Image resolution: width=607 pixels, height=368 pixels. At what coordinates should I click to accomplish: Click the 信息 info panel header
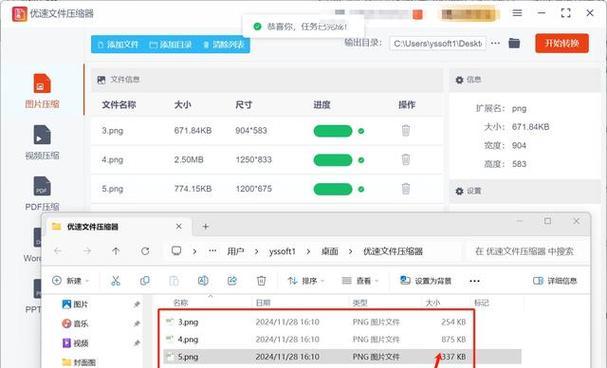coord(525,80)
